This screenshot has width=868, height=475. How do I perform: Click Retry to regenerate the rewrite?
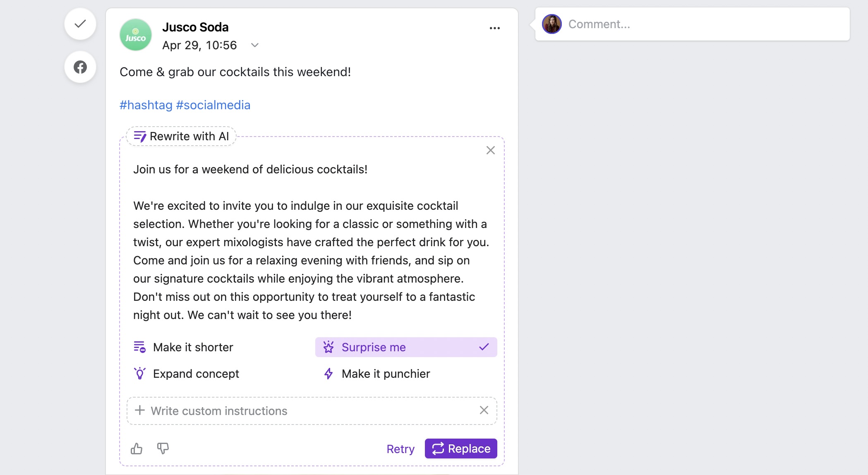click(400, 449)
